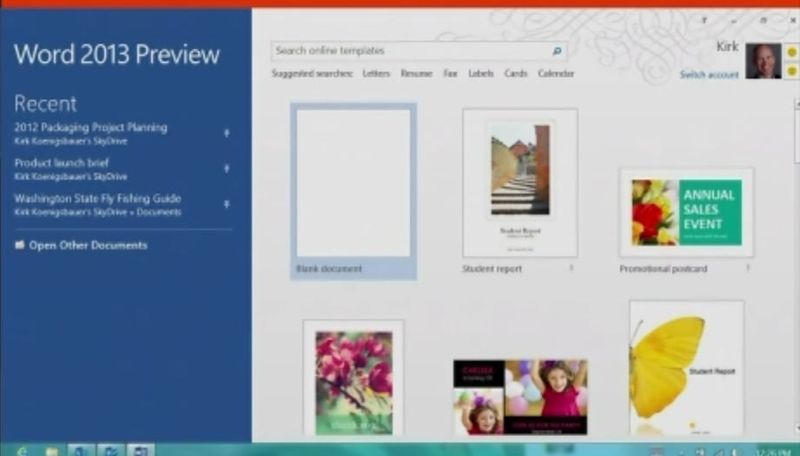This screenshot has height=456, width=800.
Task: Search suggested category Resume
Action: point(416,73)
